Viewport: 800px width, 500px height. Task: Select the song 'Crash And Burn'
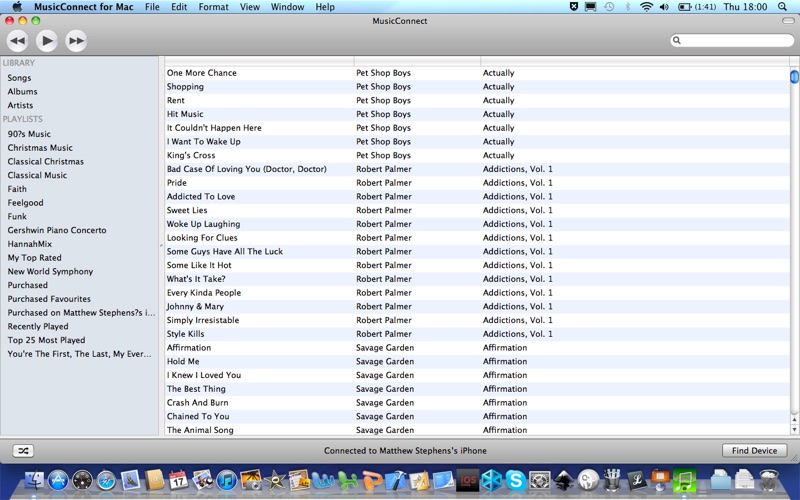coord(197,403)
